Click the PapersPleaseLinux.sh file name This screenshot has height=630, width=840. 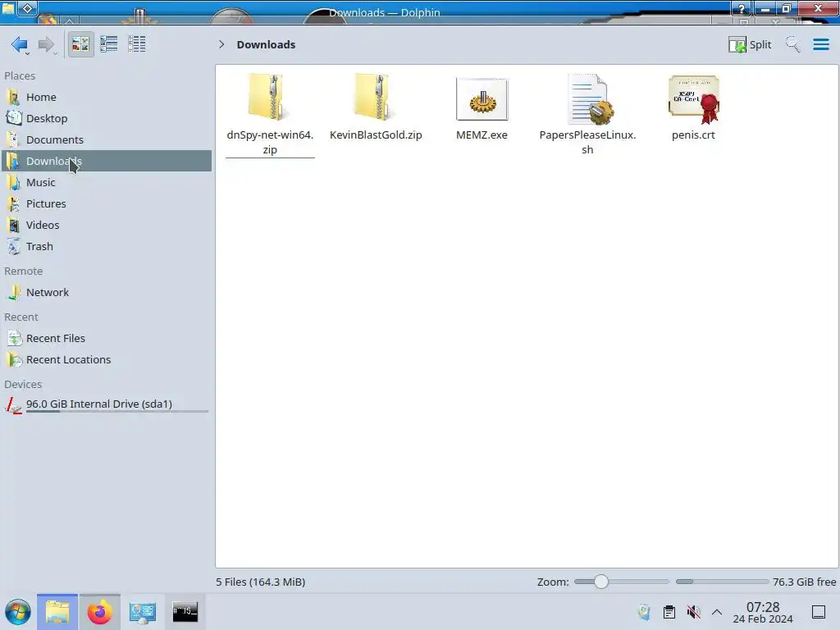(x=587, y=142)
